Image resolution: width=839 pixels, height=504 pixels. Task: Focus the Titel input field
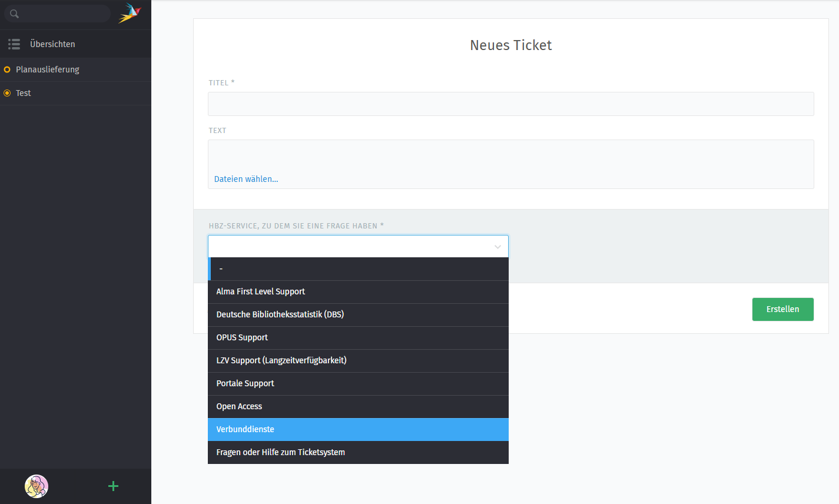[x=510, y=104]
